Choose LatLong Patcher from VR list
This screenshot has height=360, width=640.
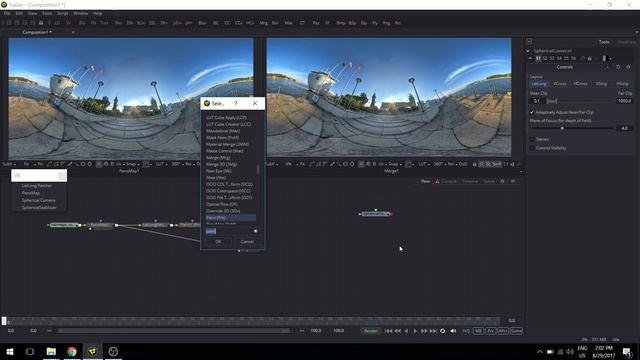click(x=37, y=186)
